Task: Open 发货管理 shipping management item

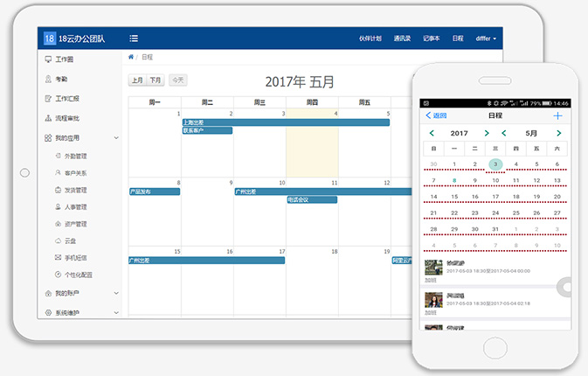Action: [x=71, y=190]
